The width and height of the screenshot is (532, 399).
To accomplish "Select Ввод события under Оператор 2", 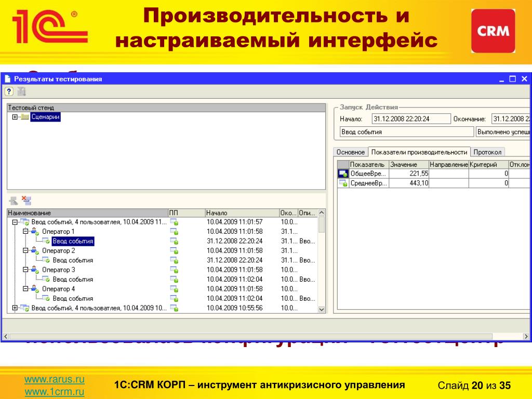I will [73, 260].
